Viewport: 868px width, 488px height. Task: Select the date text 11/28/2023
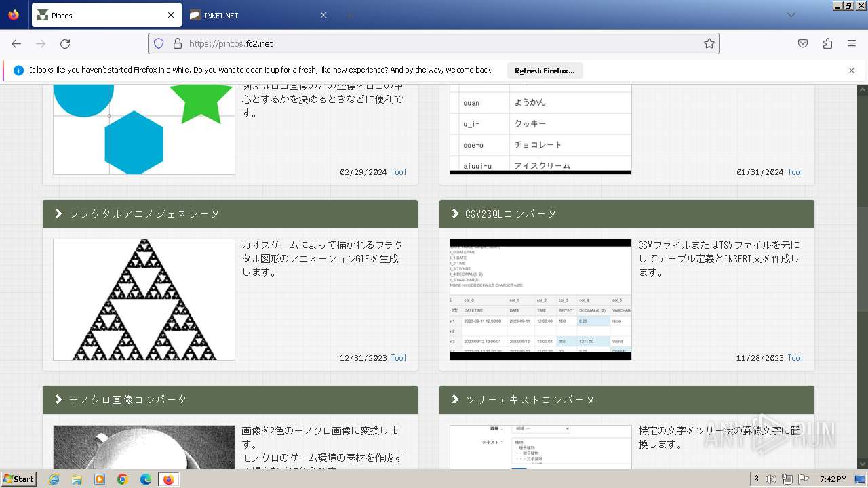click(760, 358)
